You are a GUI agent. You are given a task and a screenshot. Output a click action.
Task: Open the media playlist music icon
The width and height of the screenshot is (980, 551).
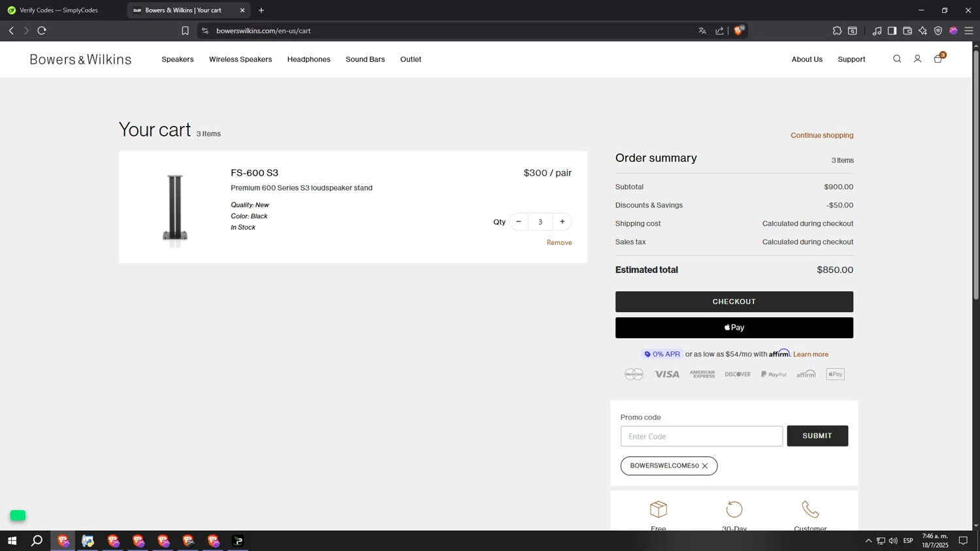pos(877,31)
